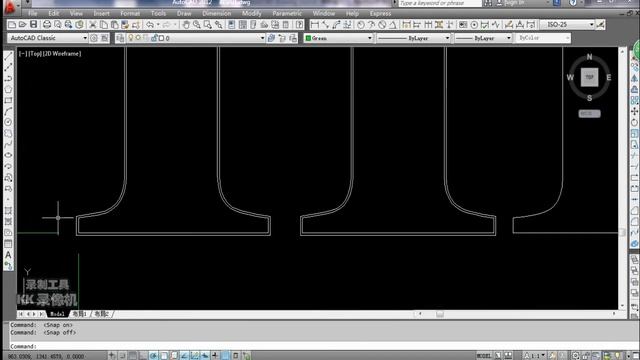Open the Help question-mark icon
Image resolution: width=640 pixels, height=360 pixels.
point(300,25)
